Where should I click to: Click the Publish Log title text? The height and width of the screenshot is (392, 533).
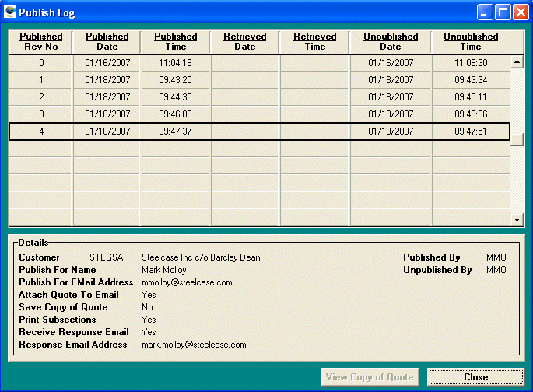[47, 13]
